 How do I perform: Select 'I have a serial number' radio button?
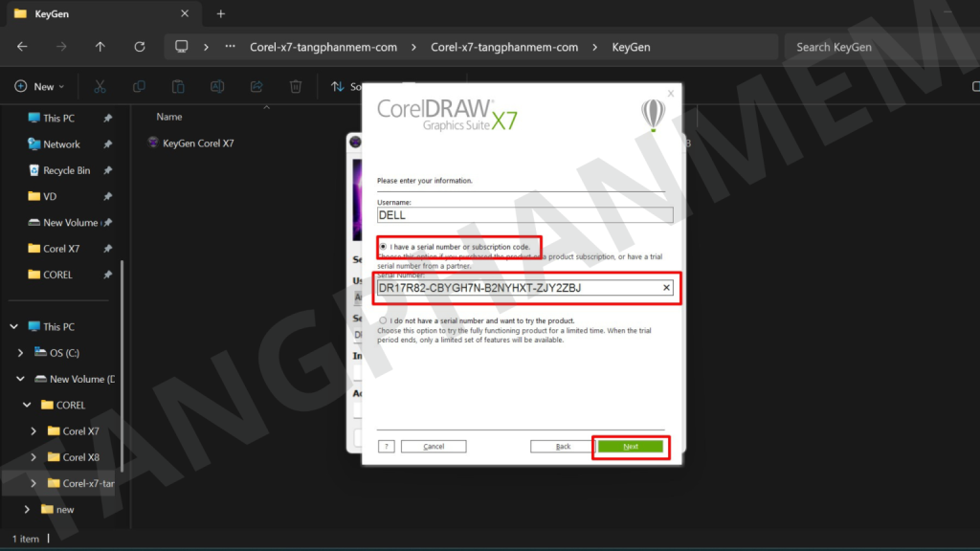click(x=384, y=247)
